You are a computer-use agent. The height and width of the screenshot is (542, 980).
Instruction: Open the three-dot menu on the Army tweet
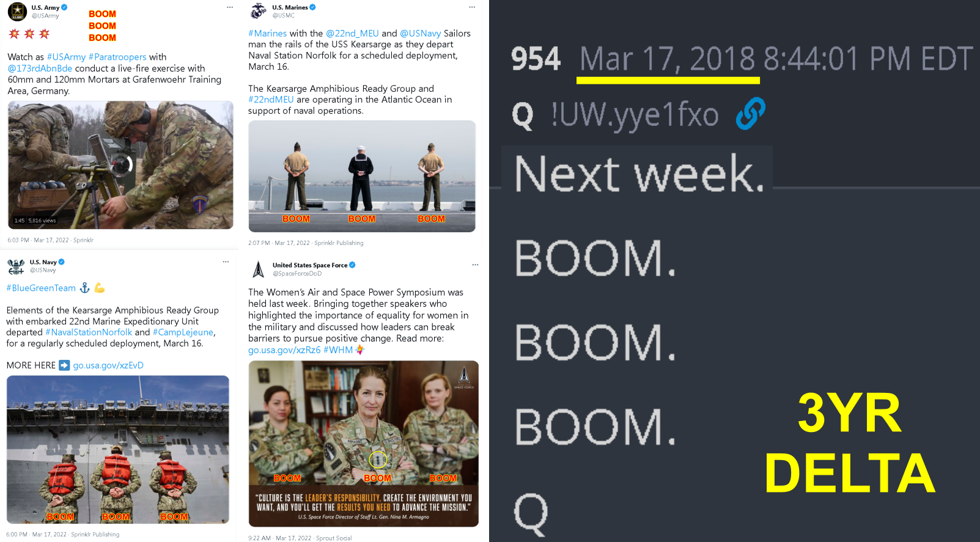coord(230,7)
